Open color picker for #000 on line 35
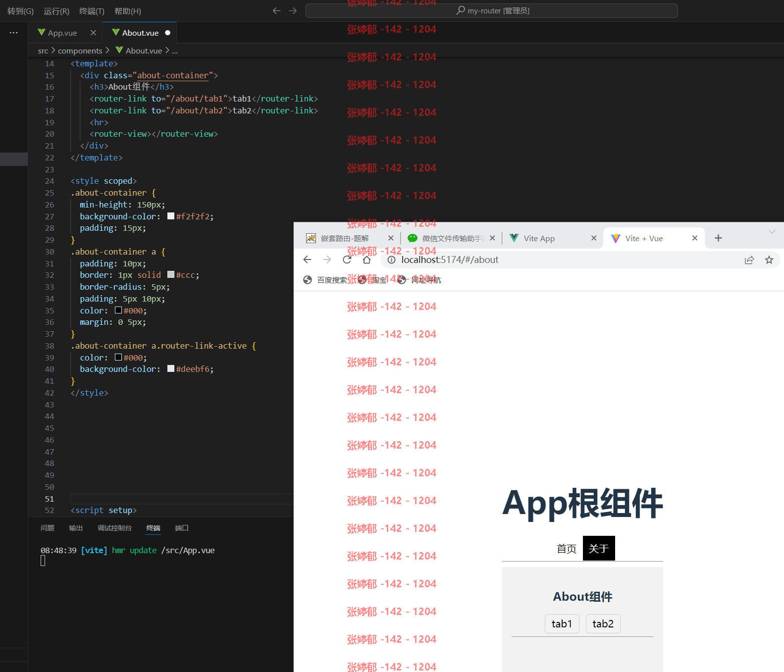The height and width of the screenshot is (672, 784). [x=118, y=310]
